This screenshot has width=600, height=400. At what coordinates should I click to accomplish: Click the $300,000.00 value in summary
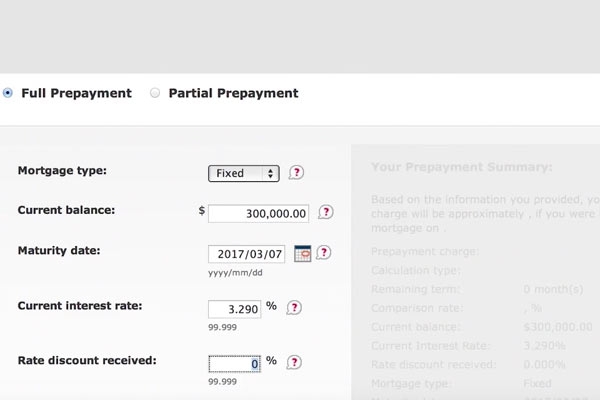pos(558,327)
